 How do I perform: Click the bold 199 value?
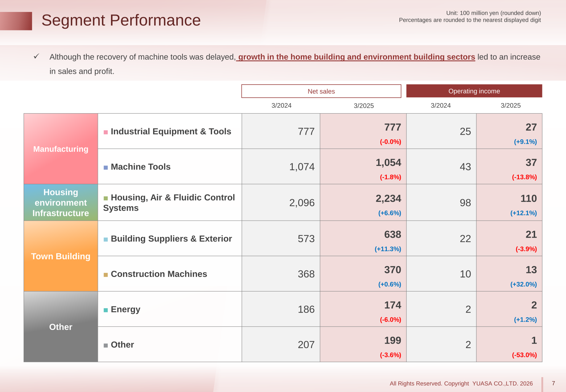coord(393,340)
